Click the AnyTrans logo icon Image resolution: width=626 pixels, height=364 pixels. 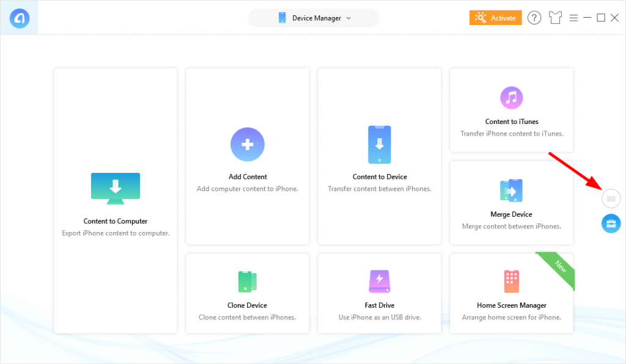[x=19, y=18]
